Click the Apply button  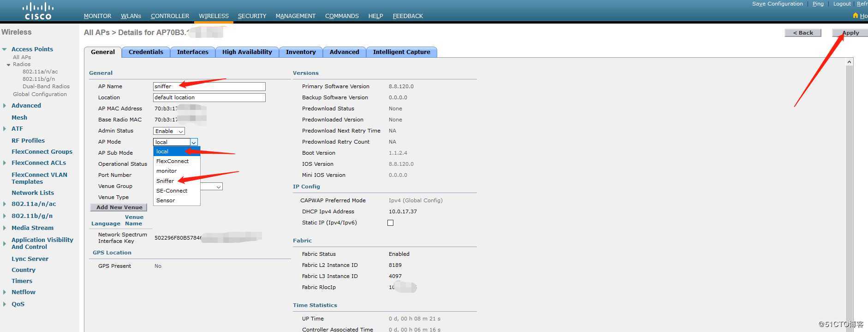pos(850,33)
